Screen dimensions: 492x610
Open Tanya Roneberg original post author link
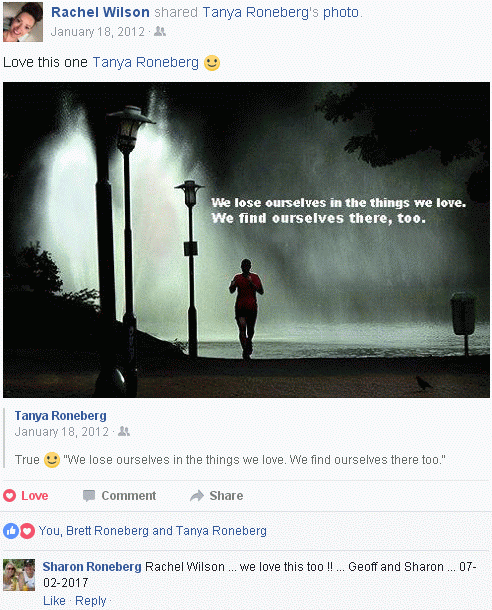(x=61, y=416)
